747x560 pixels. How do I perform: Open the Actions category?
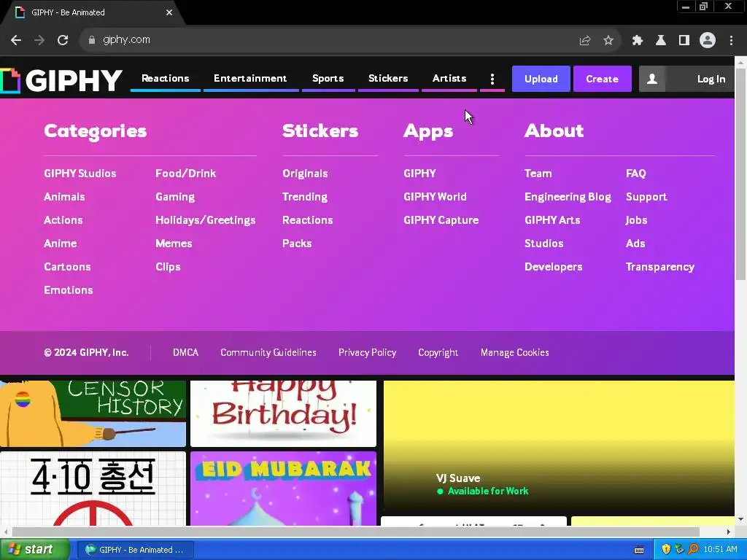tap(63, 220)
